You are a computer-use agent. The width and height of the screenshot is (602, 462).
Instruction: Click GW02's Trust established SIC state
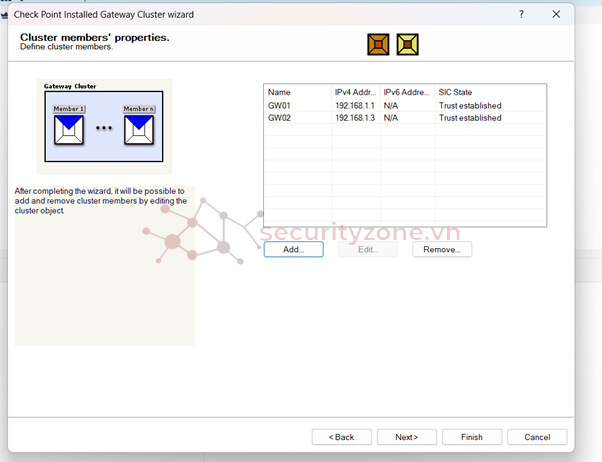[470, 118]
